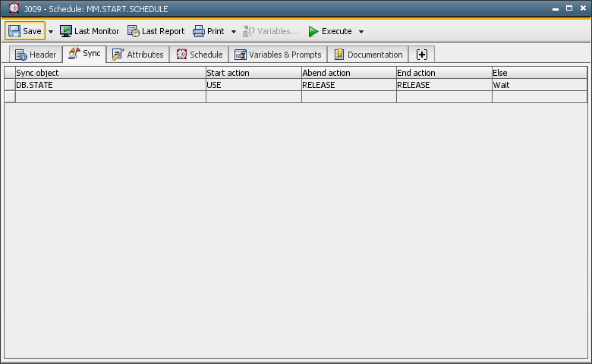Click the Print toolbar button
The width and height of the screenshot is (592, 364).
point(209,31)
